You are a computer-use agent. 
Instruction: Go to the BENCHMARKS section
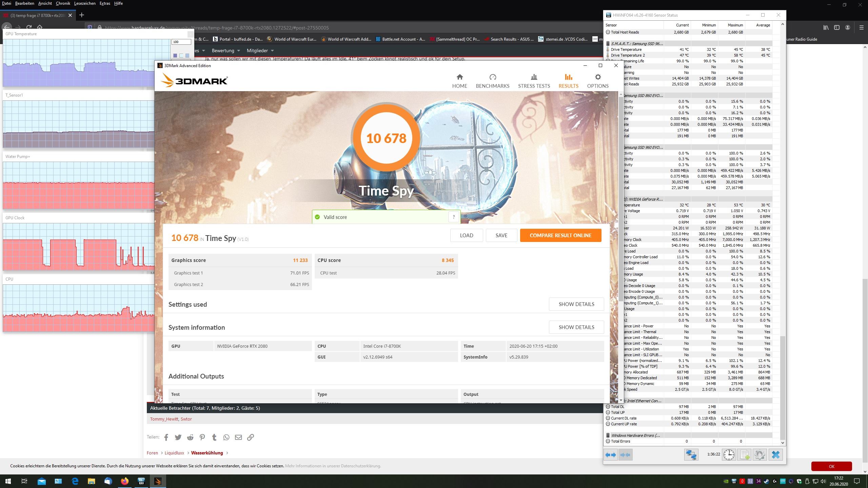click(492, 81)
